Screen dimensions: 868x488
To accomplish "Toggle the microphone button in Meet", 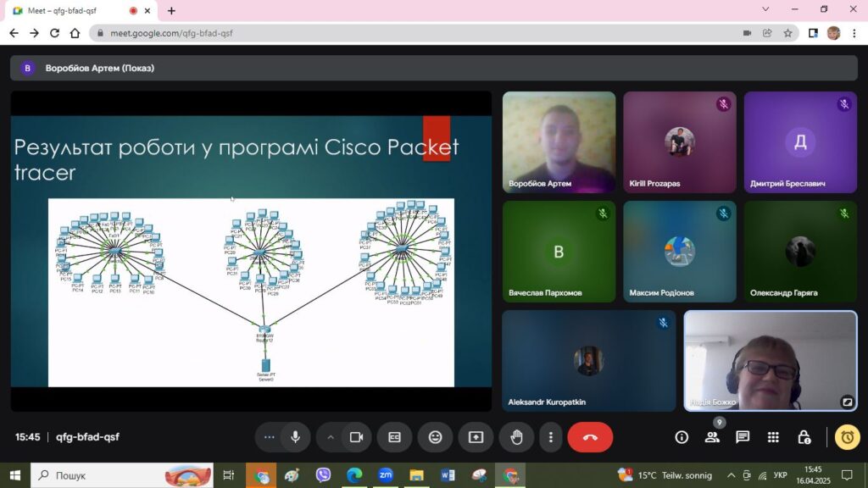I will pos(296,437).
